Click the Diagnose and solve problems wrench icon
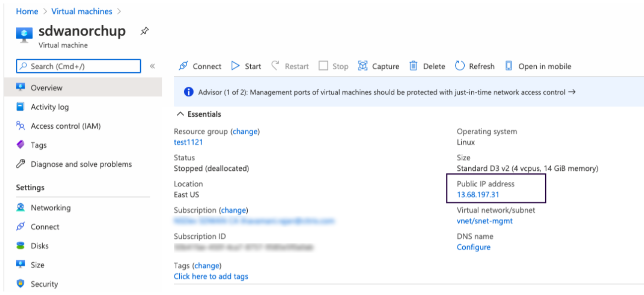 click(x=20, y=164)
